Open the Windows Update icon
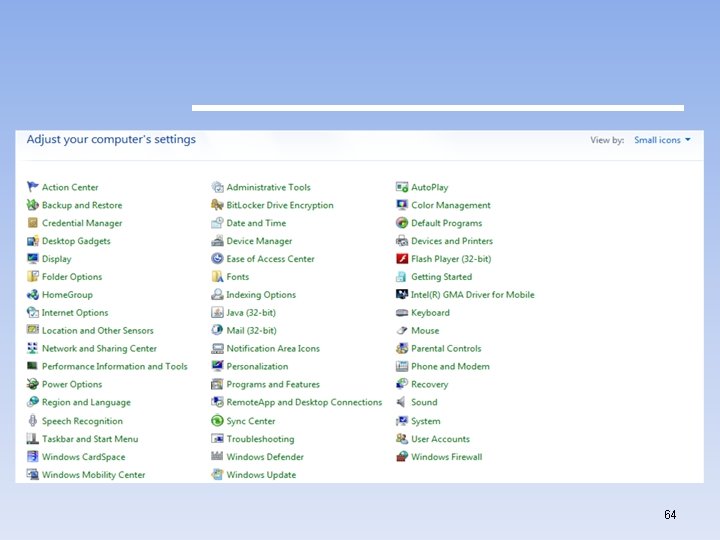 217,474
